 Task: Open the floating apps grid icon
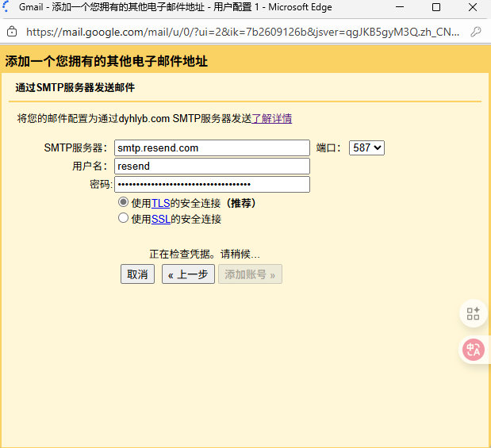(x=473, y=313)
